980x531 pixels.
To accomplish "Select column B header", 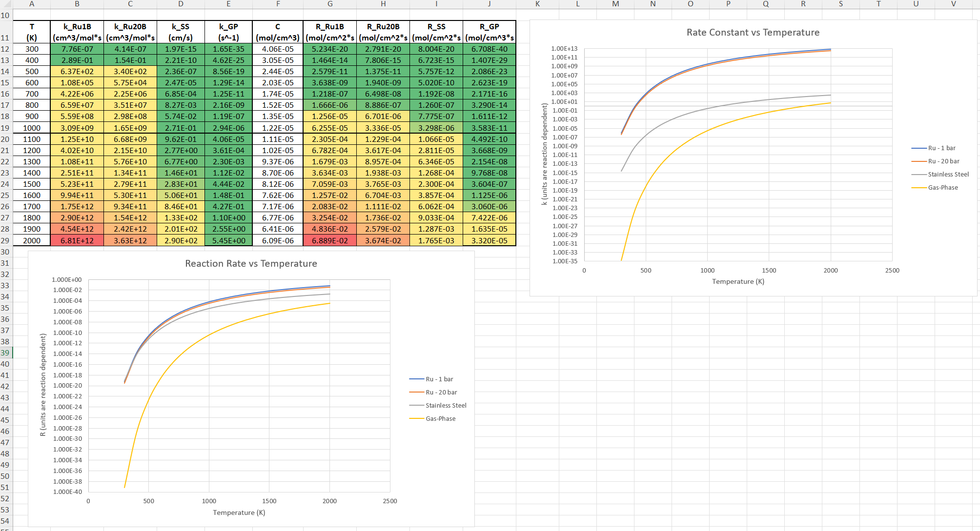I will click(x=77, y=4).
